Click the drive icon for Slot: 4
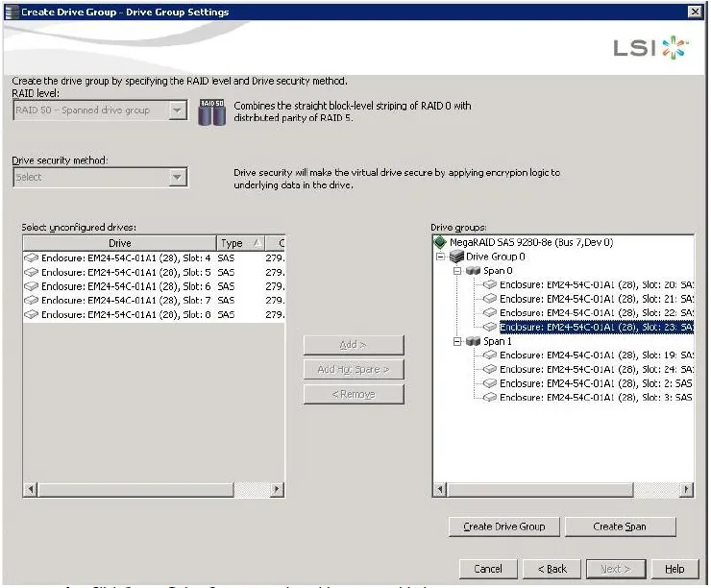Viewport: 711px width, 588px height. (32, 258)
